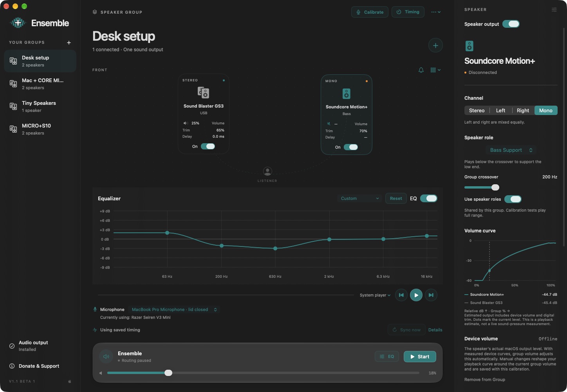Click the 630 Hz equalizer point
Viewport: 567px width, 392px height.
[275, 248]
